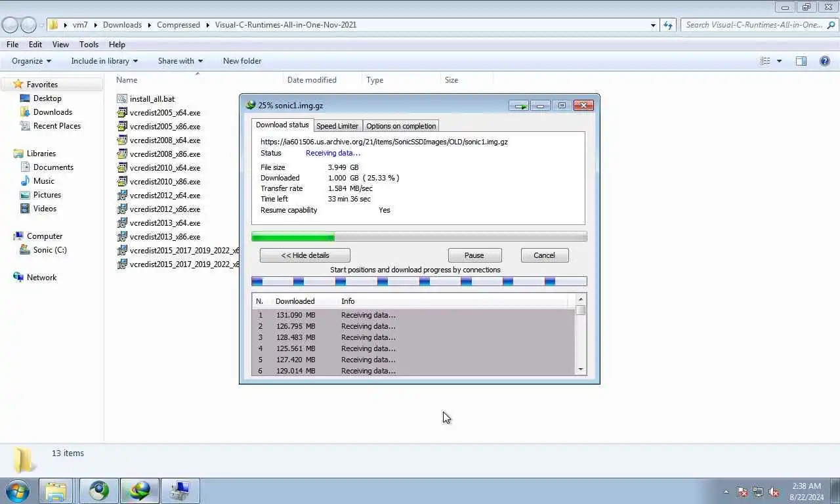Click the green download progress bar
This screenshot has height=504, width=840.
(419, 237)
